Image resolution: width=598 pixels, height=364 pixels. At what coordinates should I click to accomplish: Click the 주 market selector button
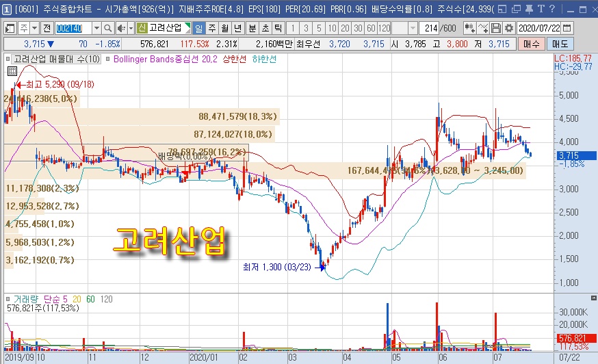click(24, 28)
